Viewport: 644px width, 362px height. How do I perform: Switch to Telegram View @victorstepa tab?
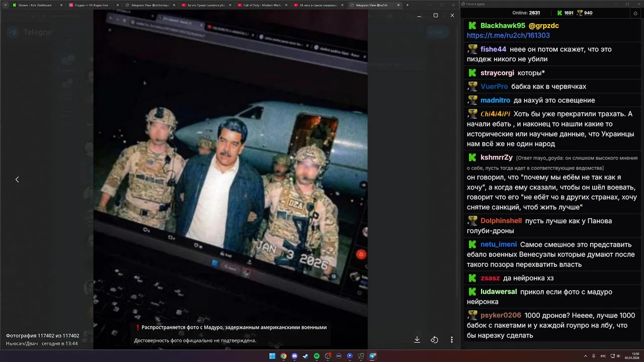point(150,5)
